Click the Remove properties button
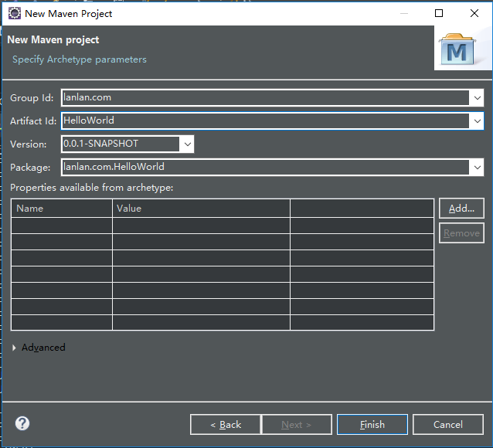The height and width of the screenshot is (448, 493). click(x=461, y=233)
